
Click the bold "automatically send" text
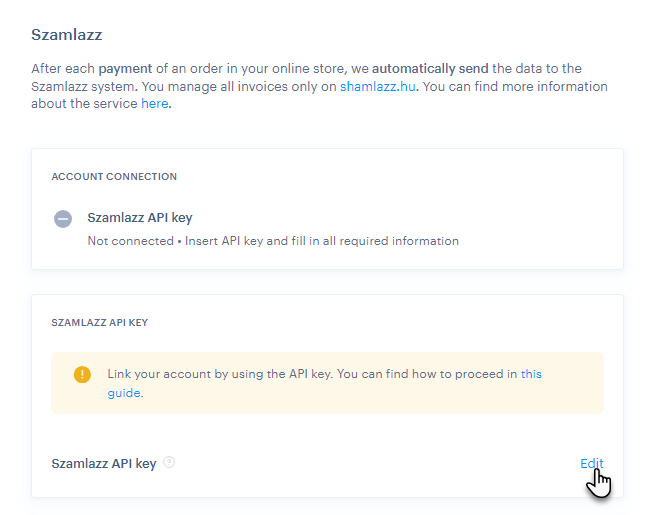click(x=430, y=68)
